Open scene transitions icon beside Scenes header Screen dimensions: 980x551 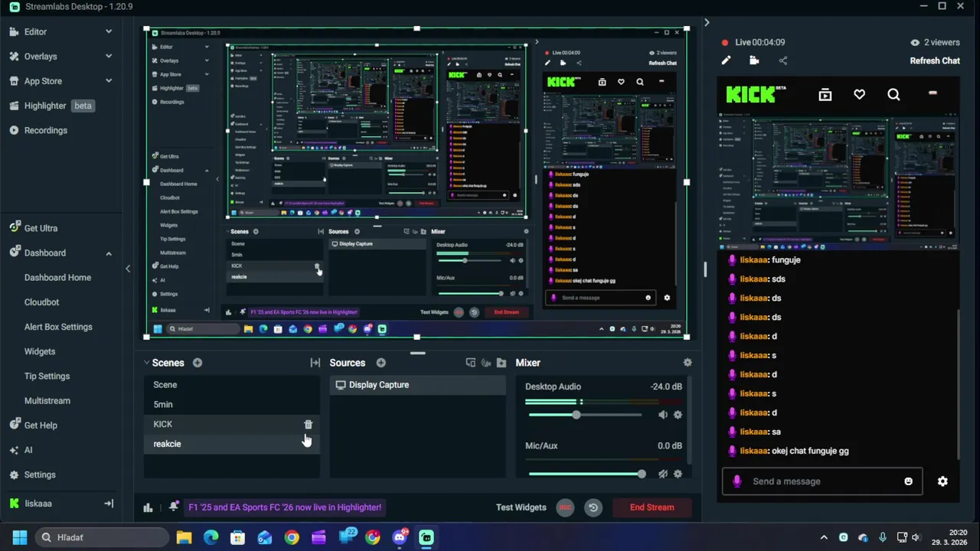click(315, 363)
